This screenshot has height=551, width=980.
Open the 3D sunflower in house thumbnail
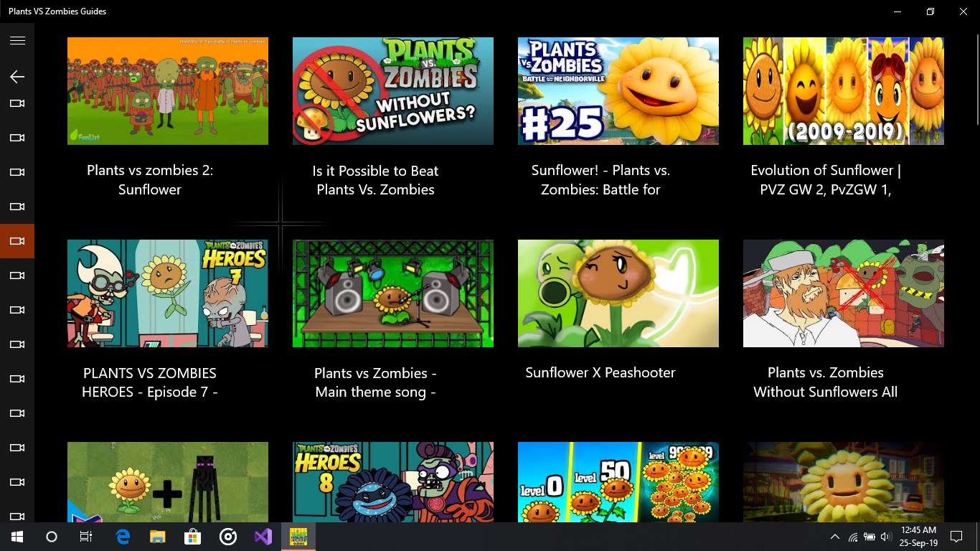pyautogui.click(x=844, y=482)
